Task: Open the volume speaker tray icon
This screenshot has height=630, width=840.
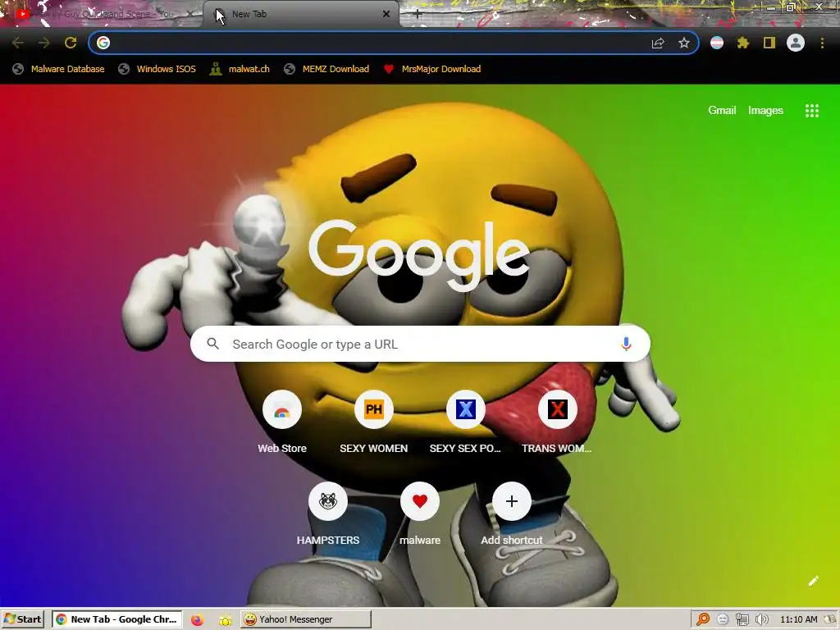Action: 761,620
